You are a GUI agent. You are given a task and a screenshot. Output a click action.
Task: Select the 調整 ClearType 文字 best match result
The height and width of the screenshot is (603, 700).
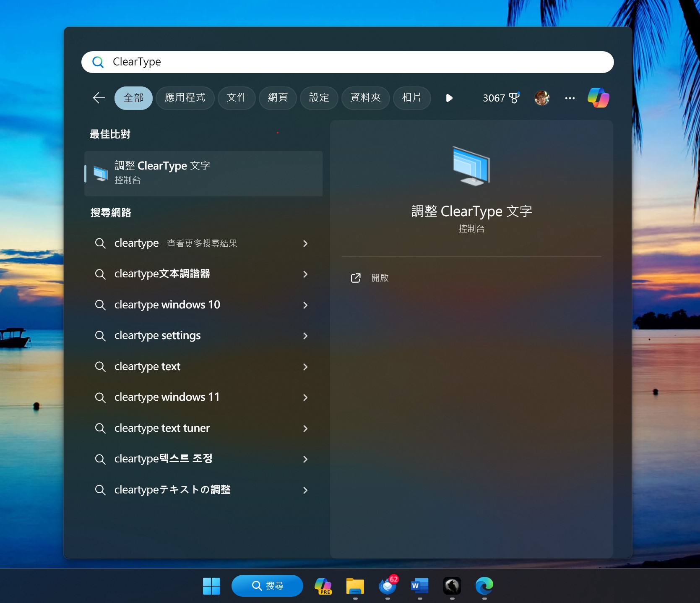tap(203, 173)
